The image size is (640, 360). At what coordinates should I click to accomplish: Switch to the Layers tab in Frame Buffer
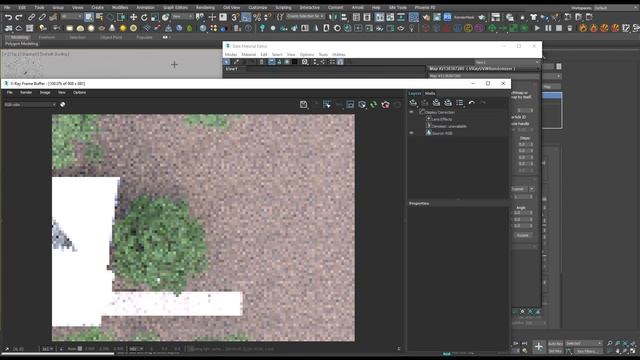(415, 93)
